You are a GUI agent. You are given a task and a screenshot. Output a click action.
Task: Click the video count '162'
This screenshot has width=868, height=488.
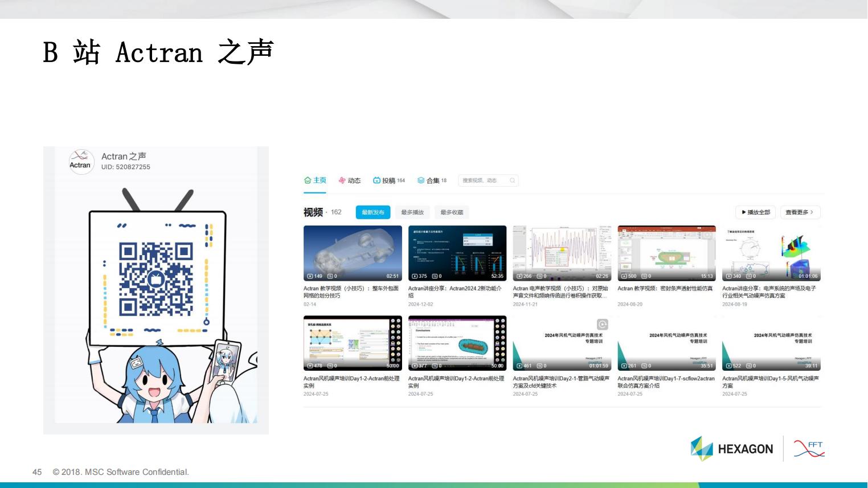336,212
